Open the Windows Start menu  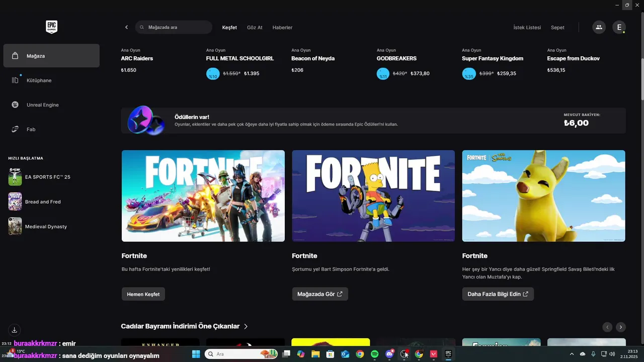(x=196, y=354)
